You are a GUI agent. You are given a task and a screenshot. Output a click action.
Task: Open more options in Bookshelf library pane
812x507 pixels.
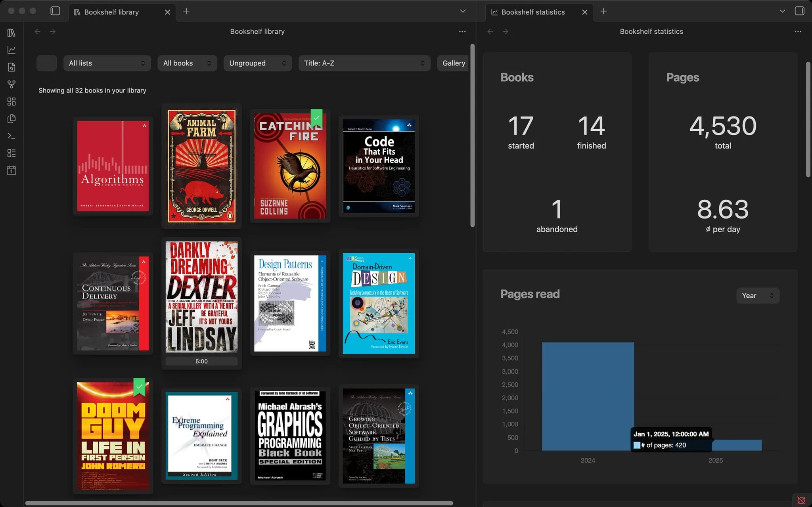tap(462, 31)
